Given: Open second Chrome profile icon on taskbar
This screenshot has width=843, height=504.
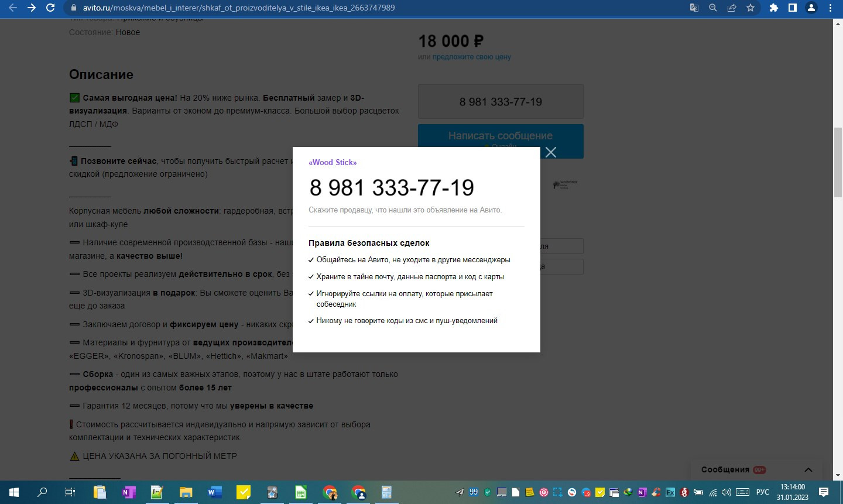Looking at the screenshot, I should point(358,492).
